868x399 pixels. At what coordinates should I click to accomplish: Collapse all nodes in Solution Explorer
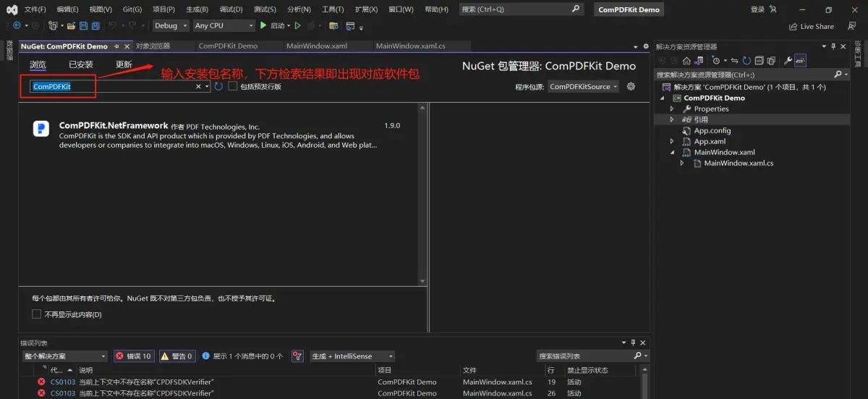point(759,60)
